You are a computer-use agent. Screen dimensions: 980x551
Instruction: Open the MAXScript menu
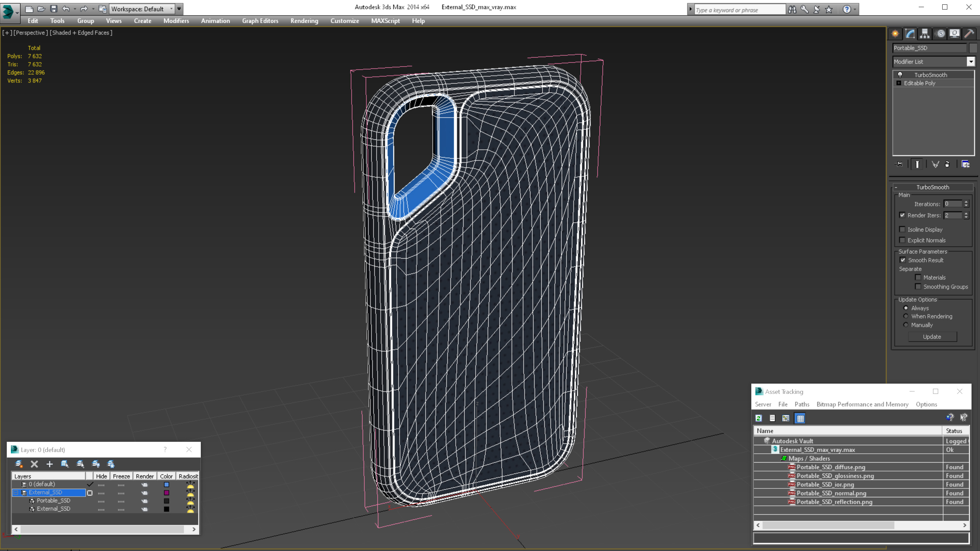click(x=386, y=21)
